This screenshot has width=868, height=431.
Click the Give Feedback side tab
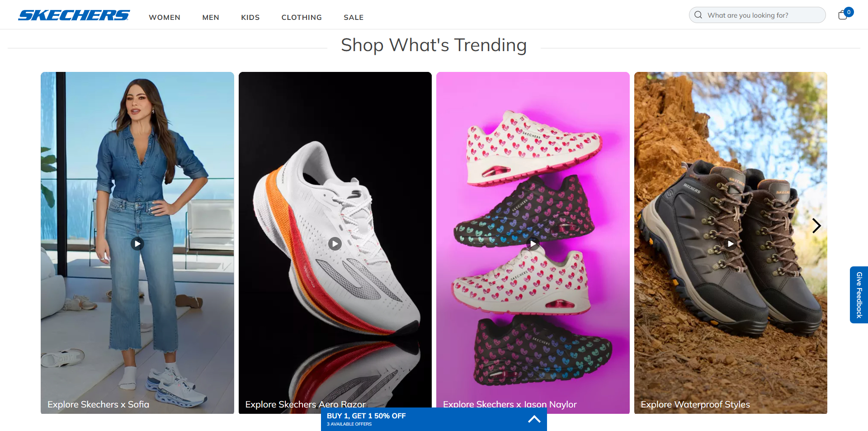coord(859,295)
